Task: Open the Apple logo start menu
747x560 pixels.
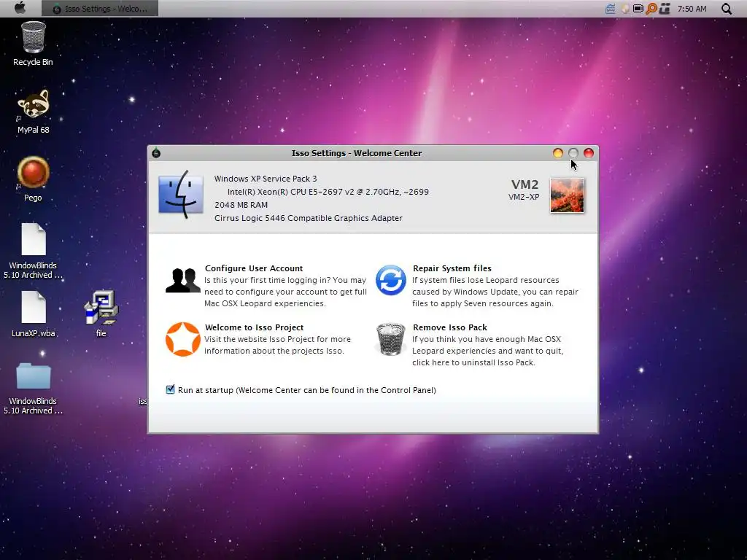Action: point(20,7)
